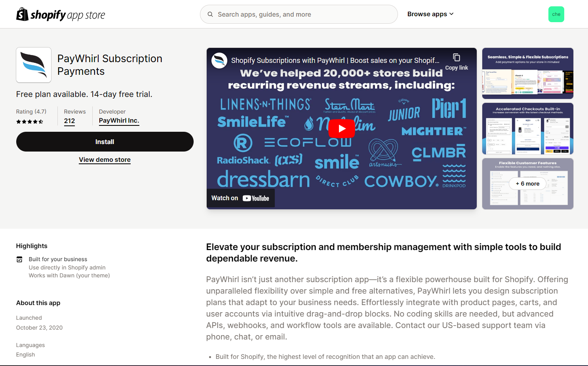Click the PayWhirl app logo icon
Screen dimensions: 588x366
point(34,65)
